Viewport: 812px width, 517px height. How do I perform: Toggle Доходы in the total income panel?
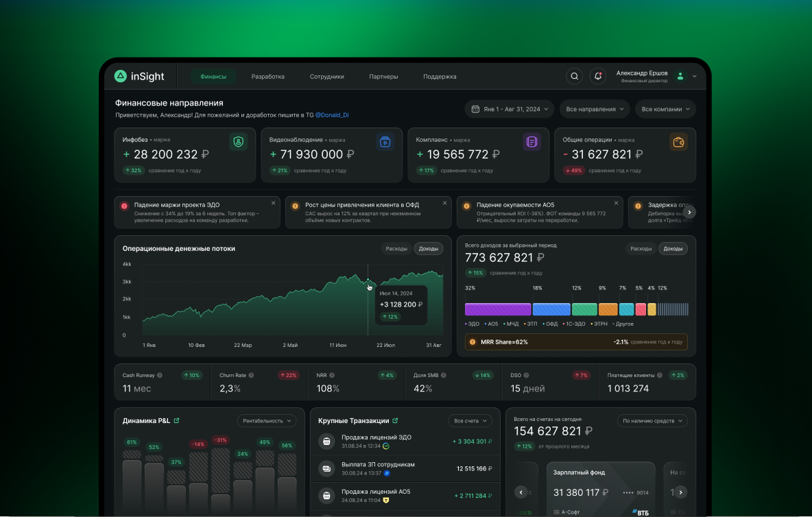tap(673, 248)
